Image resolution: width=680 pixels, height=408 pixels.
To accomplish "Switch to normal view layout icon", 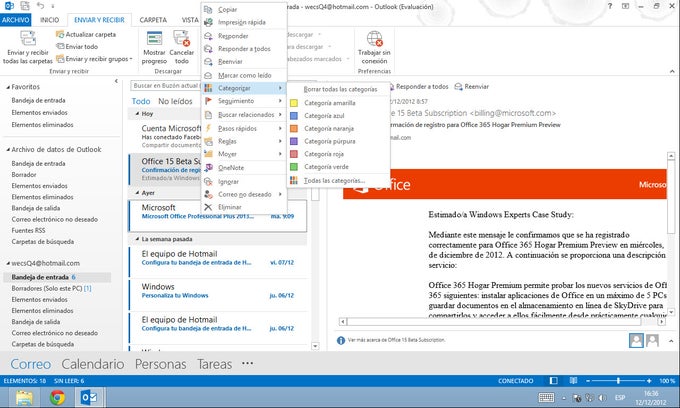I will (x=553, y=381).
